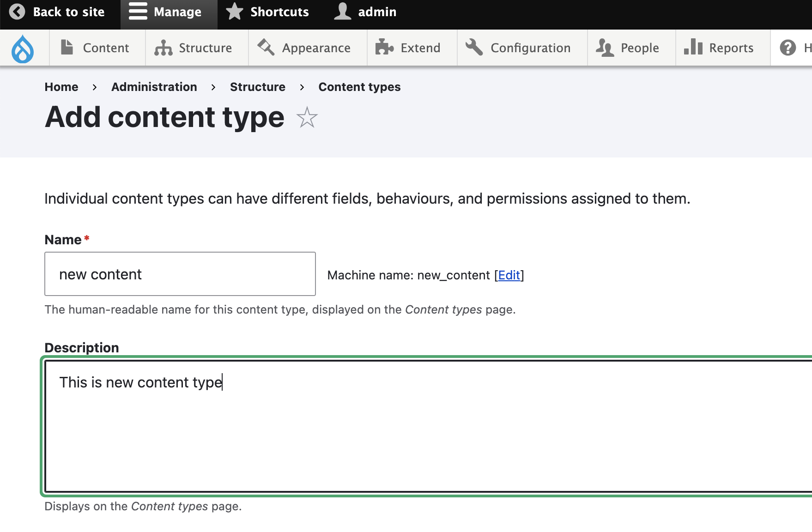Image resolution: width=812 pixels, height=532 pixels.
Task: Go to Content types via breadcrumb
Action: pyautogui.click(x=359, y=87)
